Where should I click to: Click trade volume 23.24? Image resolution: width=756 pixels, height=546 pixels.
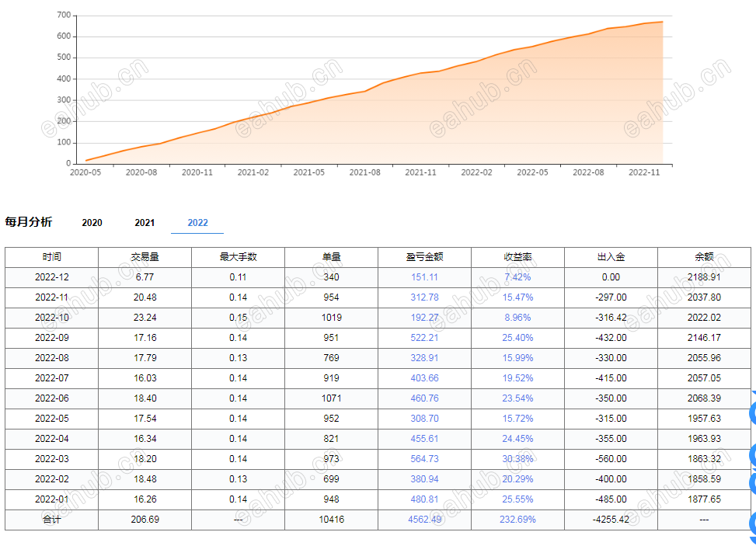145,318
